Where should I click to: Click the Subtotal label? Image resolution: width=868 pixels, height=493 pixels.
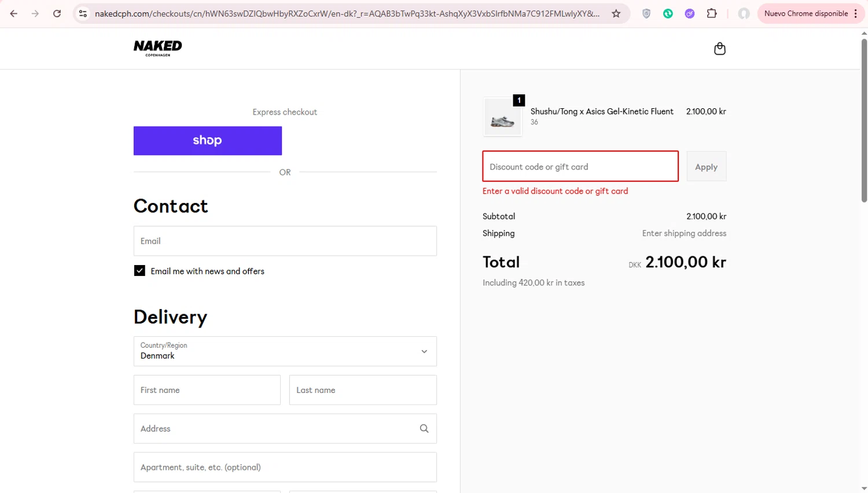(x=499, y=216)
